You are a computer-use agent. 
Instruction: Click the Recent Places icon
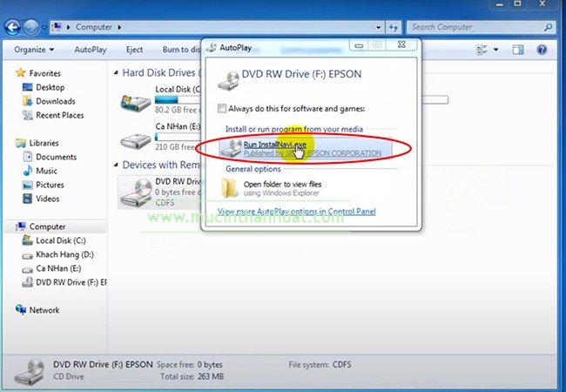28,115
